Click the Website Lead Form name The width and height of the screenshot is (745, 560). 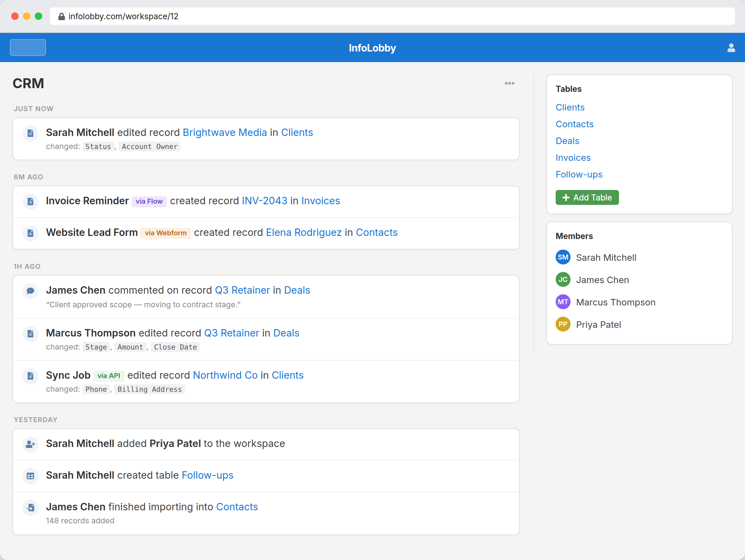(x=92, y=233)
